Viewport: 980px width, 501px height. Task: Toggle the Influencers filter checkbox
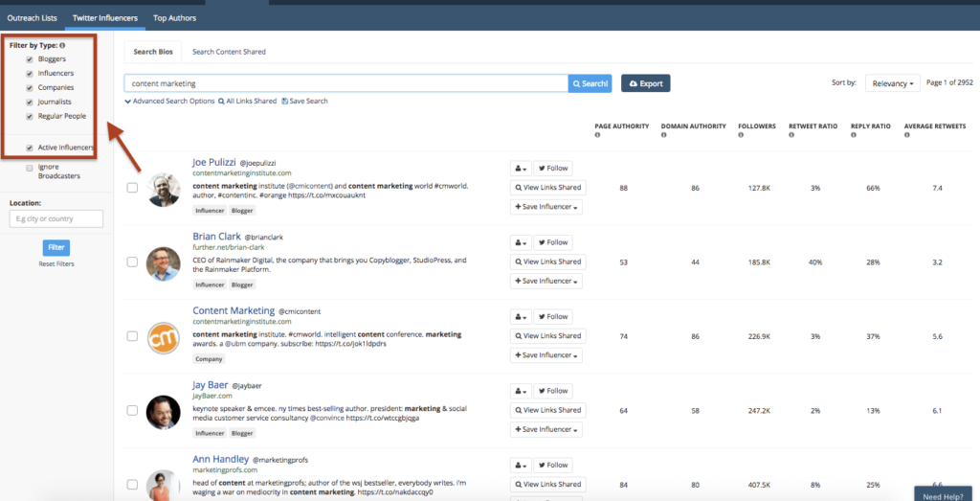pos(30,74)
